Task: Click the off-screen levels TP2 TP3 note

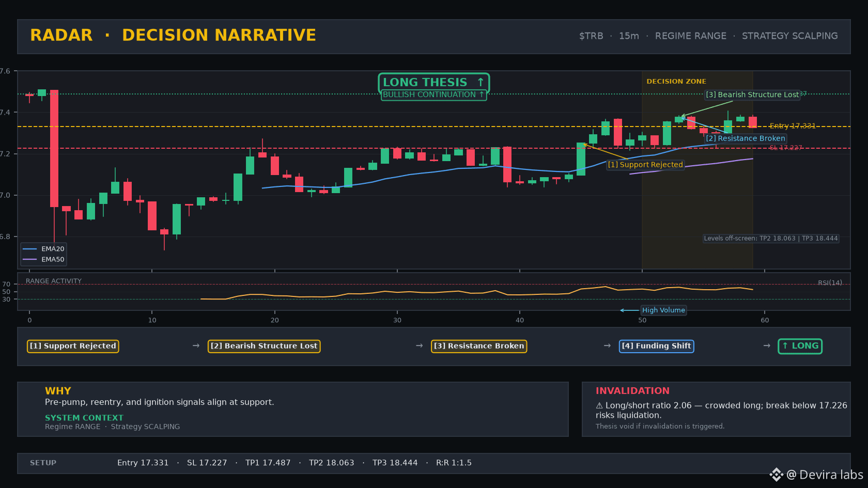Action: click(x=771, y=239)
